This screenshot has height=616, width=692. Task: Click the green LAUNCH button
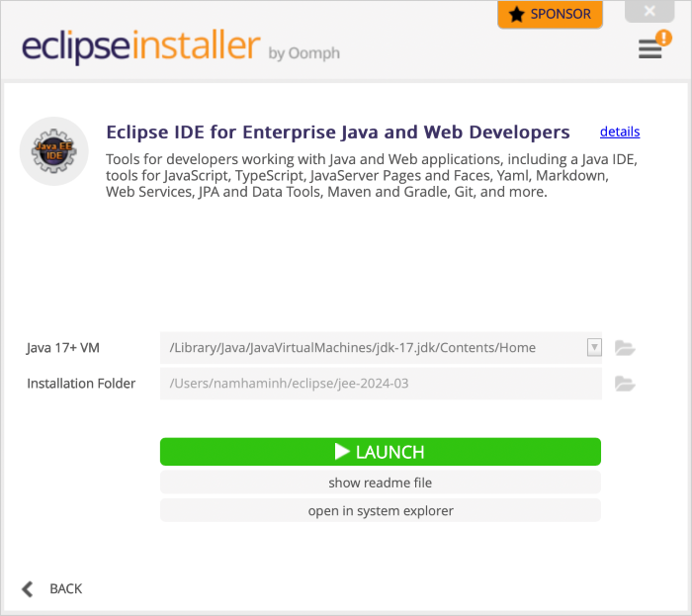[381, 452]
